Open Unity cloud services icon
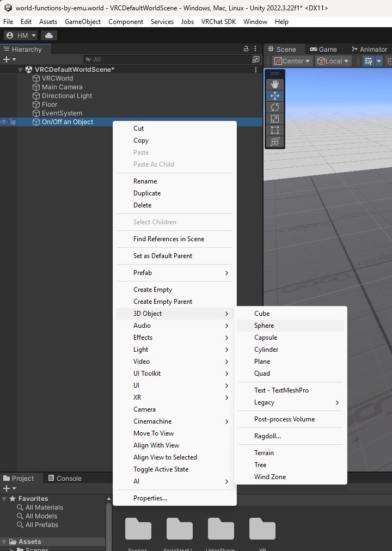The height and width of the screenshot is (551, 392). [x=49, y=35]
